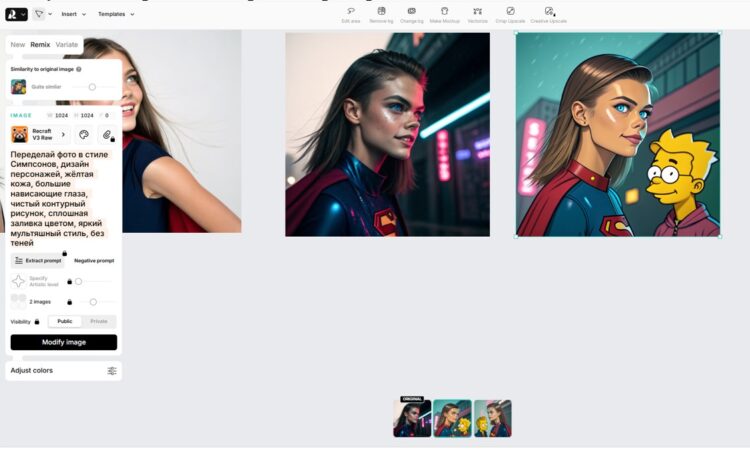The height and width of the screenshot is (449, 750).
Task: Select the Simpsons-style cartoon image
Action: 618,134
